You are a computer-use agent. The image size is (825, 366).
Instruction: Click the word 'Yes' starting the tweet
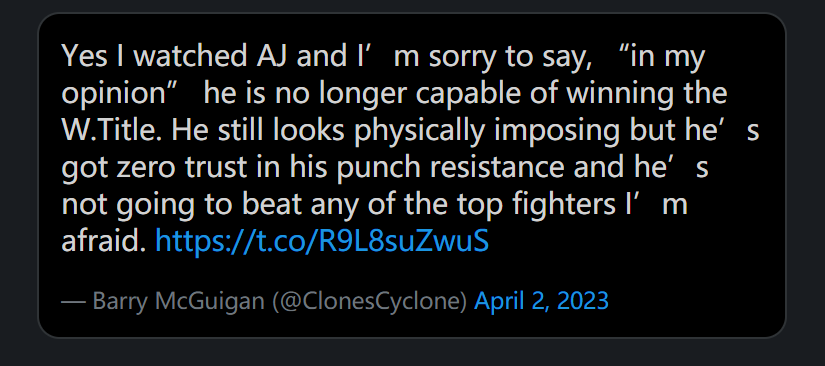pos(84,56)
